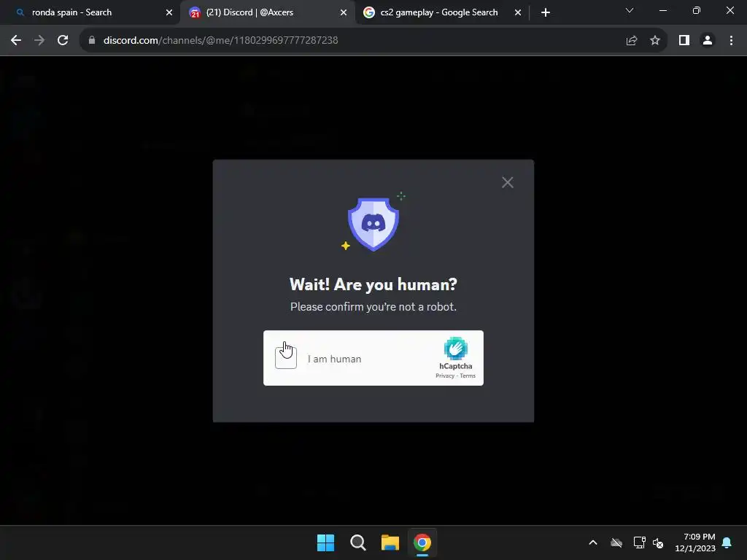Open the Chrome three-dot menu
This screenshot has height=560, width=747.
click(x=731, y=40)
